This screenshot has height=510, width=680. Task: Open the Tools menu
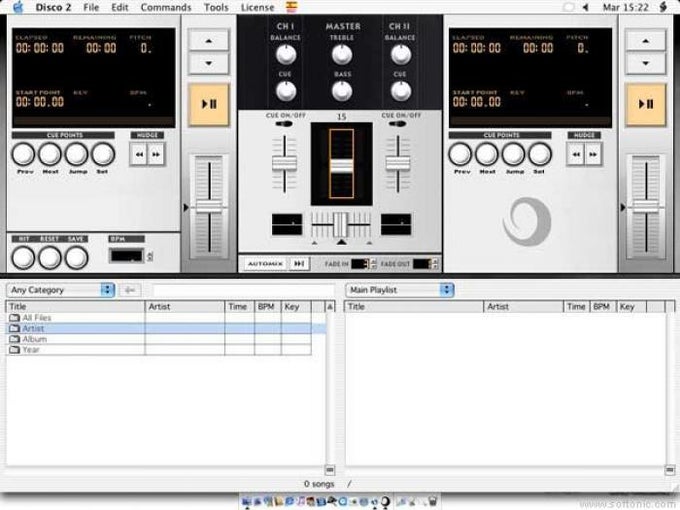(x=216, y=7)
